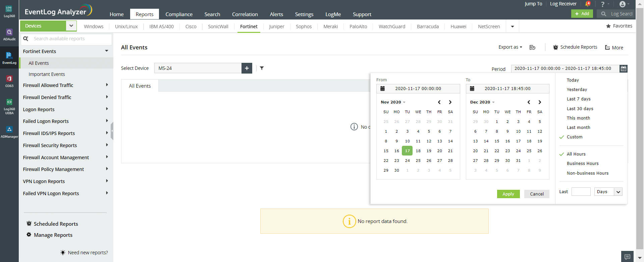Open Log360 from the left sidebar
Viewport: 644px width, 262px height.
pos(9,11)
